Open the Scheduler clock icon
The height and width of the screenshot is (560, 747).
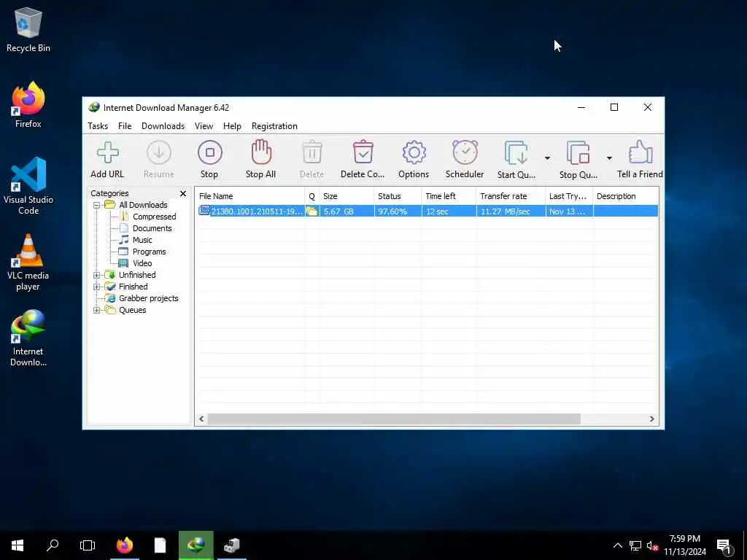click(x=465, y=152)
